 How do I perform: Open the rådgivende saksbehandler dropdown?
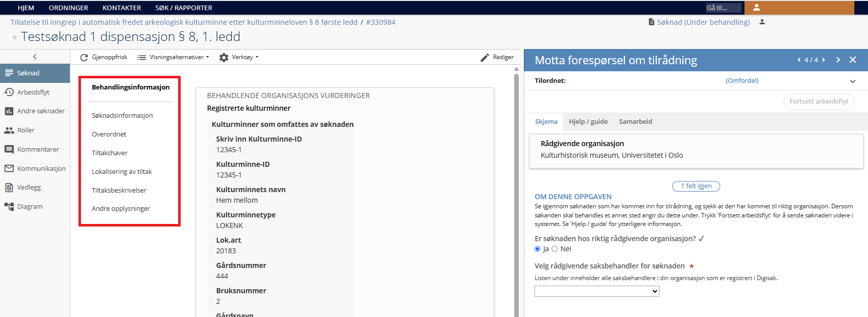597,291
